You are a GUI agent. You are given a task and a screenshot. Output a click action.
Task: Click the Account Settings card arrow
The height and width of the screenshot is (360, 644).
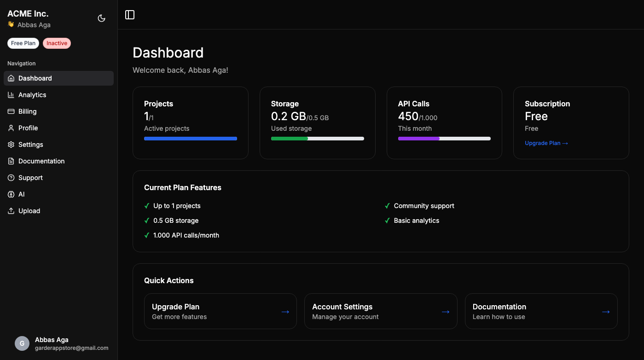445,311
